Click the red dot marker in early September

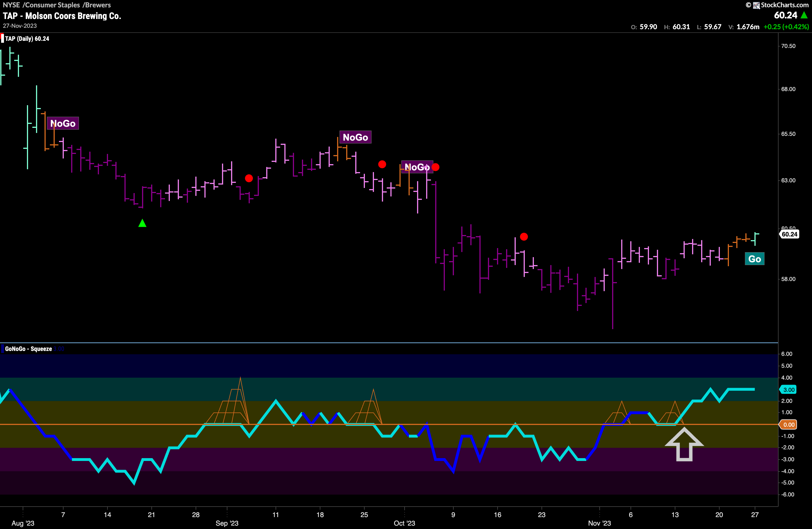tap(249, 178)
